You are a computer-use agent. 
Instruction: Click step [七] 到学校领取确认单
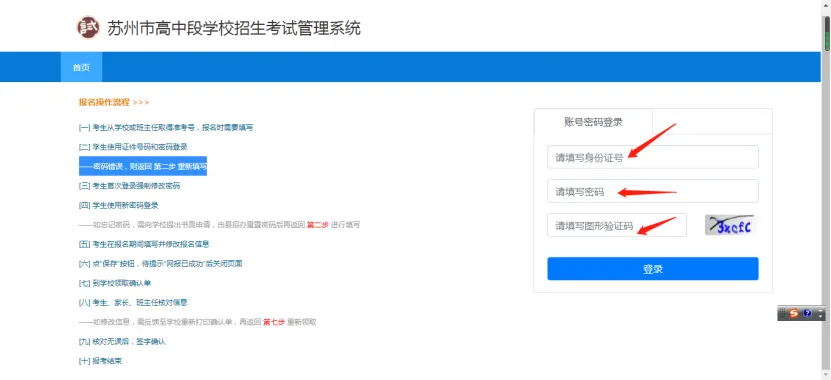(x=115, y=283)
